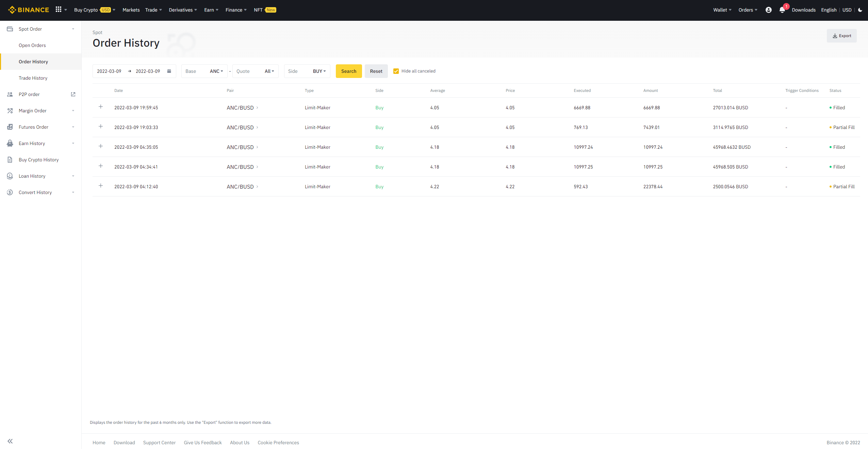Click the user profile icon
Viewport: 868px width, 449px height.
(768, 10)
